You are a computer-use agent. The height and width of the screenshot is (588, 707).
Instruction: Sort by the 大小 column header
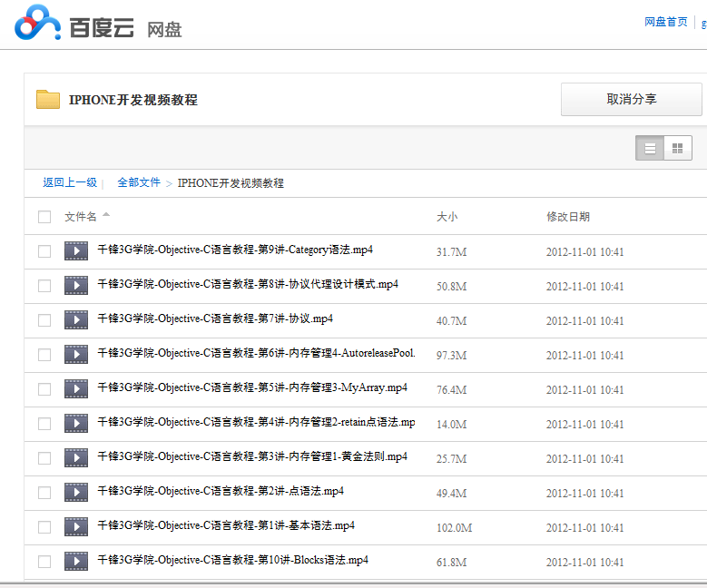coord(447,217)
